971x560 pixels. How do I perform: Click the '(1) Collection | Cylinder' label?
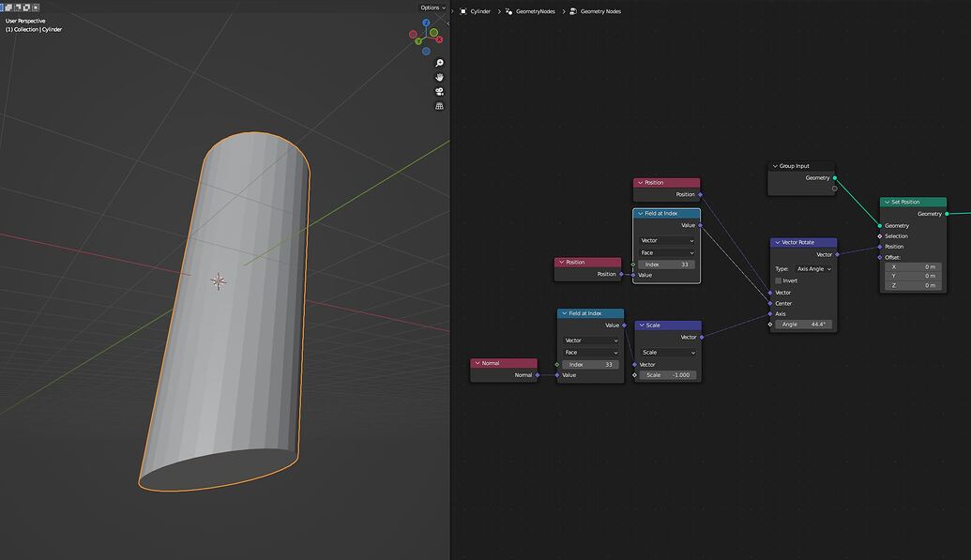[34, 29]
